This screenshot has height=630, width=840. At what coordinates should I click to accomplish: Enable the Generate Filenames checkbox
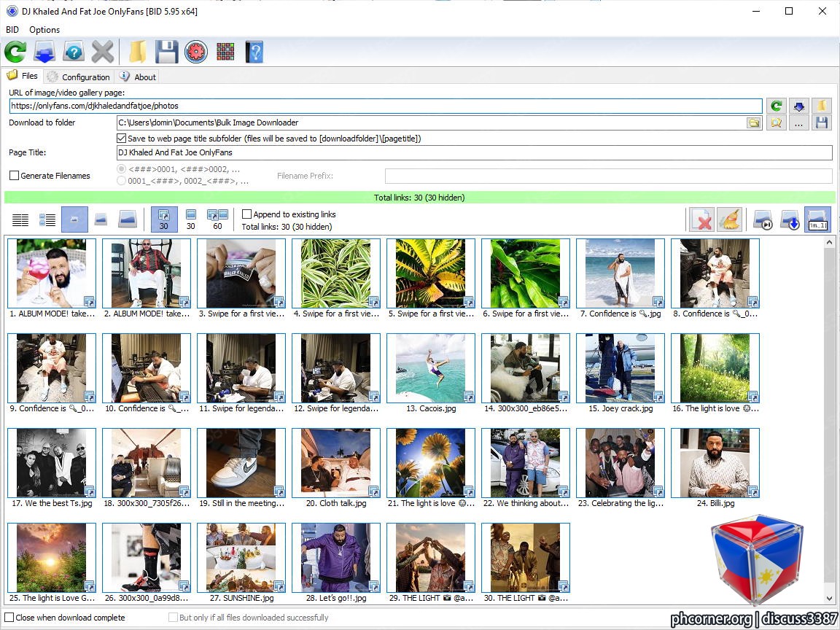click(x=15, y=175)
